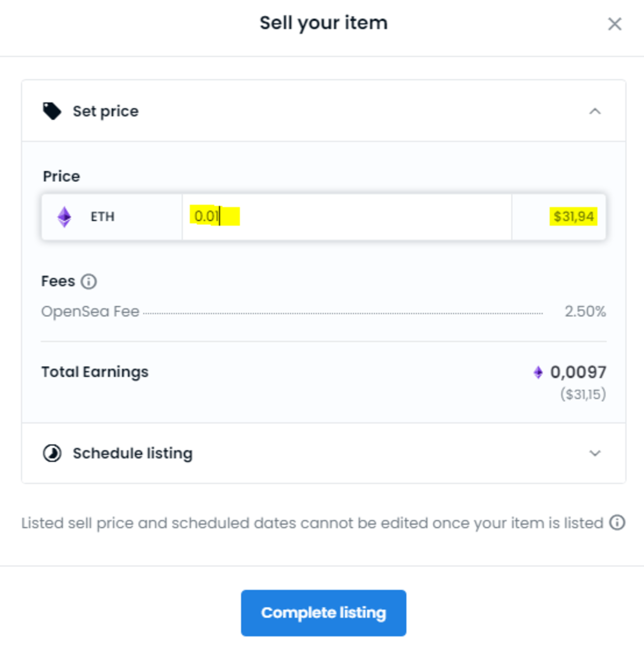Click the Schedule listing clock icon

coord(52,452)
